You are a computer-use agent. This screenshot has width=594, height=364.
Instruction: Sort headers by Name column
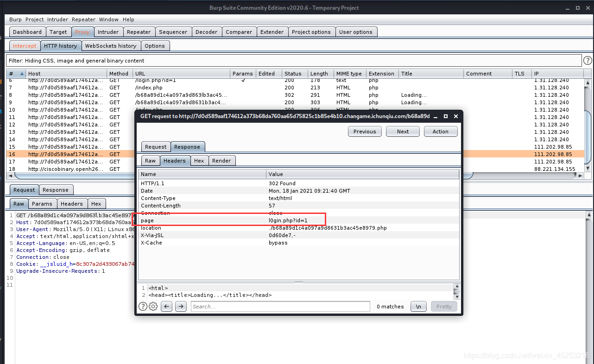202,174
